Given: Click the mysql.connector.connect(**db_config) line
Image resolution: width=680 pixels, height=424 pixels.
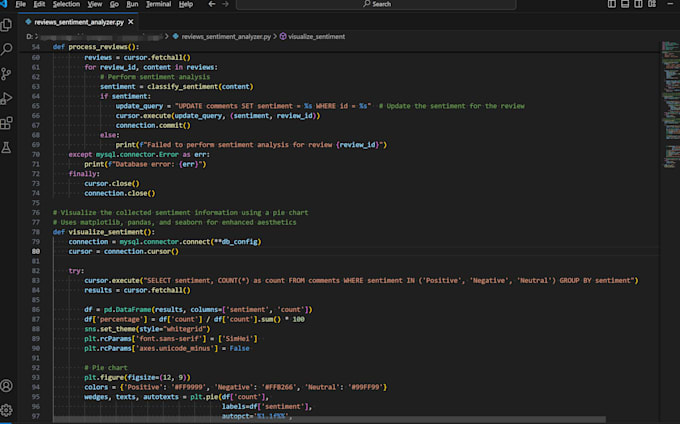Looking at the screenshot, I should click(165, 242).
